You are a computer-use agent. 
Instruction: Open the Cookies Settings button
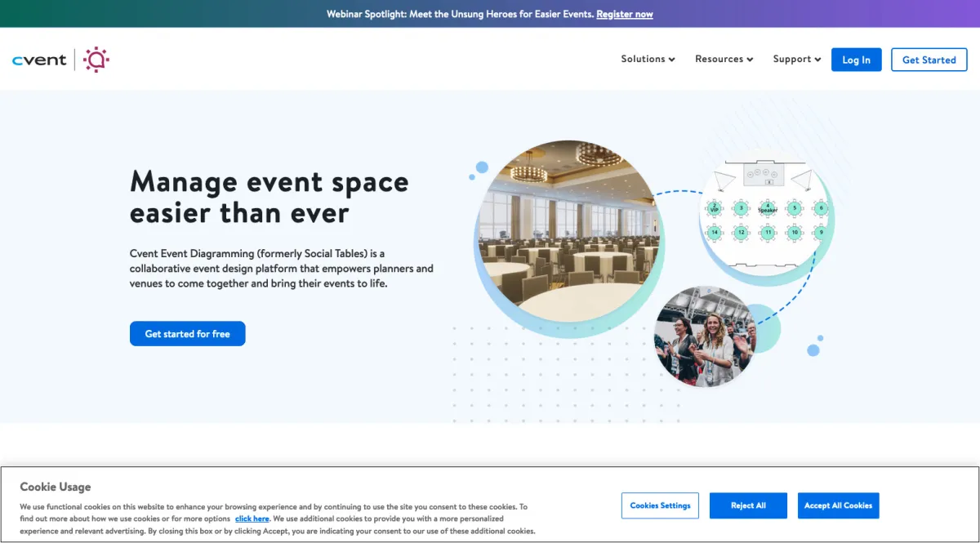(x=660, y=505)
